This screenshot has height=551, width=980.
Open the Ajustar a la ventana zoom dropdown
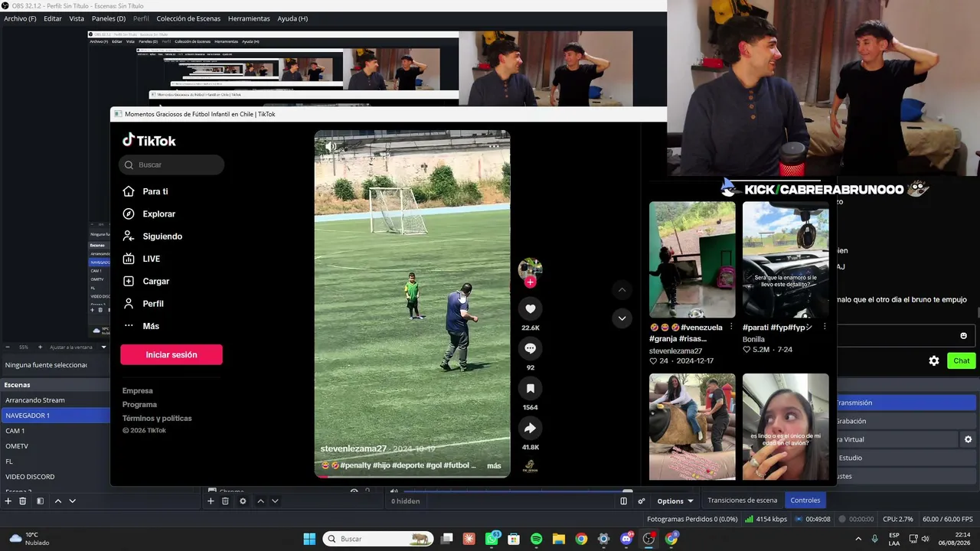[x=78, y=347]
